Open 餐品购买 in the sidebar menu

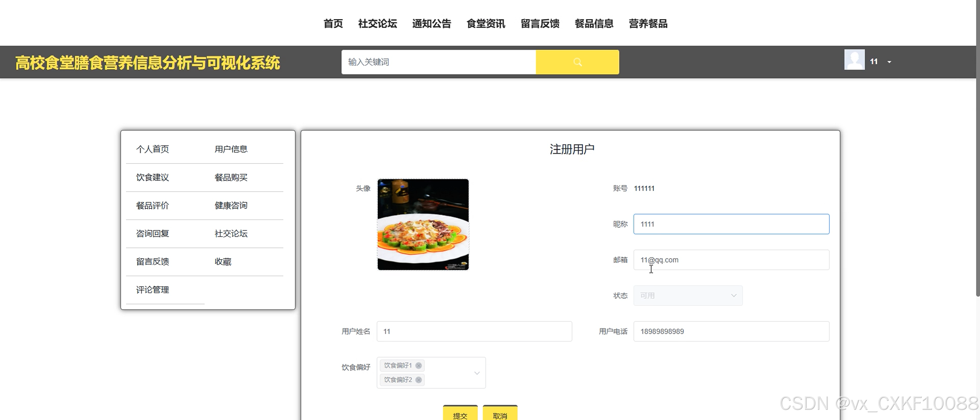click(231, 177)
